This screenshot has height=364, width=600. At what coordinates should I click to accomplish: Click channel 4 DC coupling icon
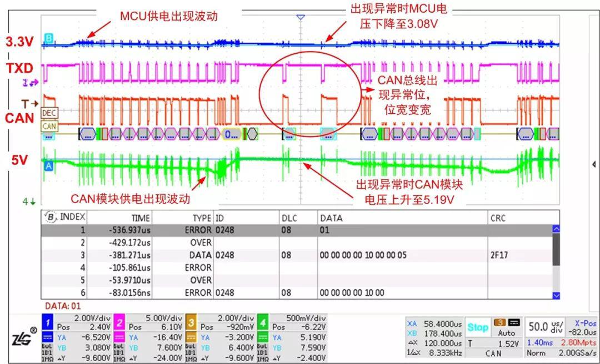coord(263,337)
